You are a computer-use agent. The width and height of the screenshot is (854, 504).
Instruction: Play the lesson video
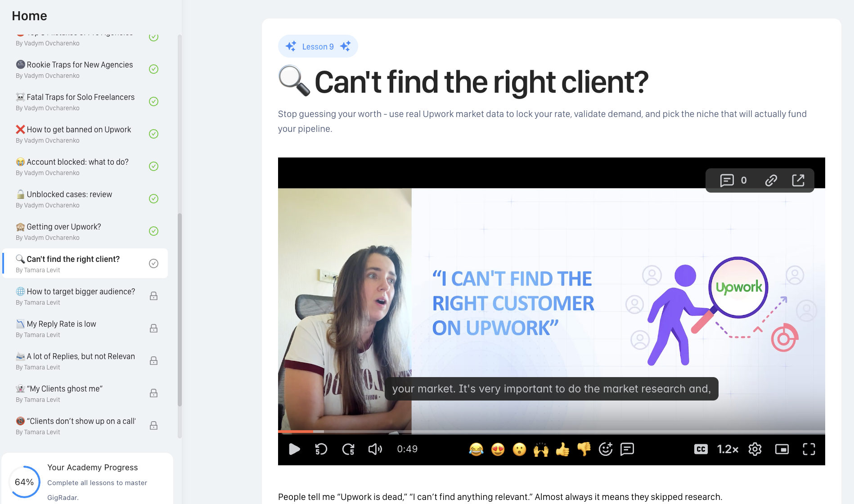tap(294, 449)
